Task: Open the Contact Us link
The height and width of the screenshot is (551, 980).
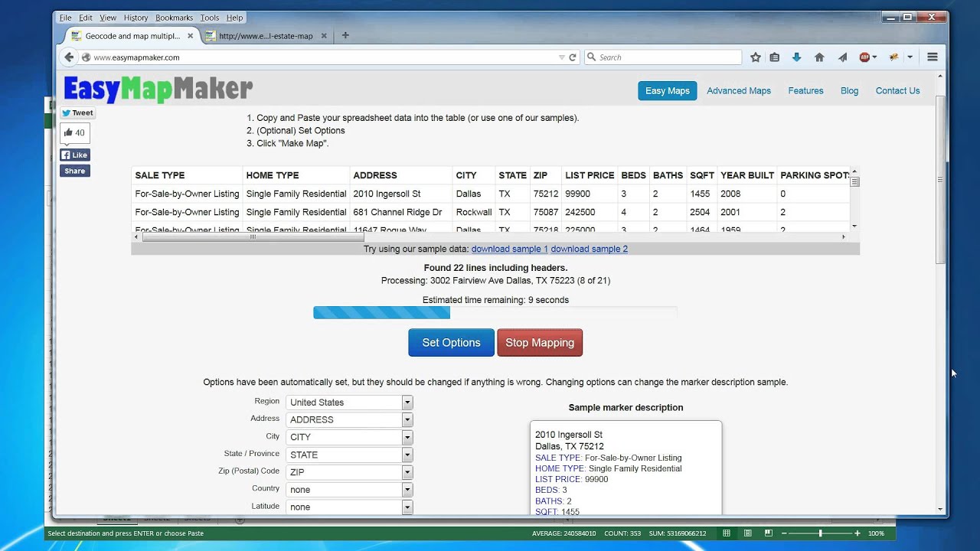Action: click(897, 90)
